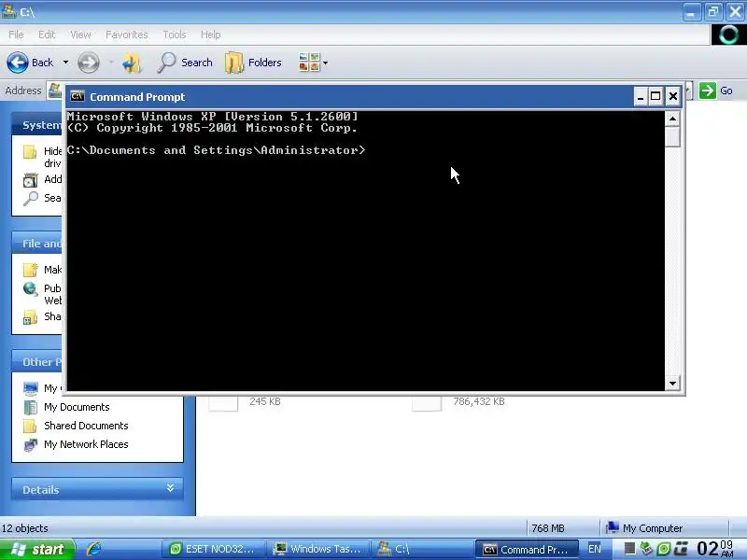Click the My Documents icon in sidebar
This screenshot has height=560, width=747.
tap(31, 407)
